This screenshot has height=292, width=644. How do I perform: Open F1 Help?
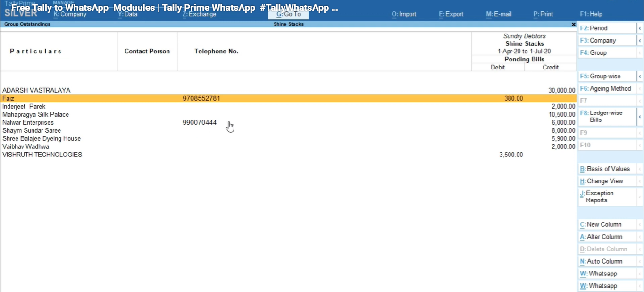(x=591, y=14)
